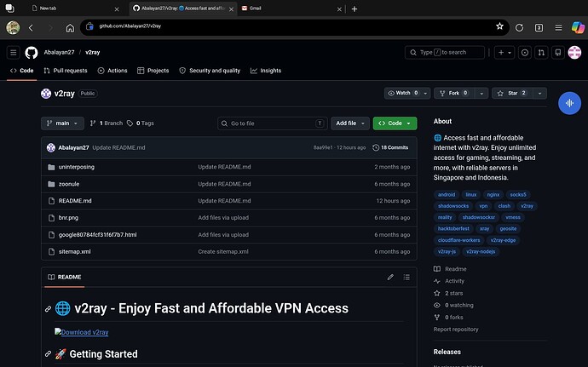Open the google80784fcf31f6f7b7.html file
The image size is (588, 367).
(x=97, y=235)
